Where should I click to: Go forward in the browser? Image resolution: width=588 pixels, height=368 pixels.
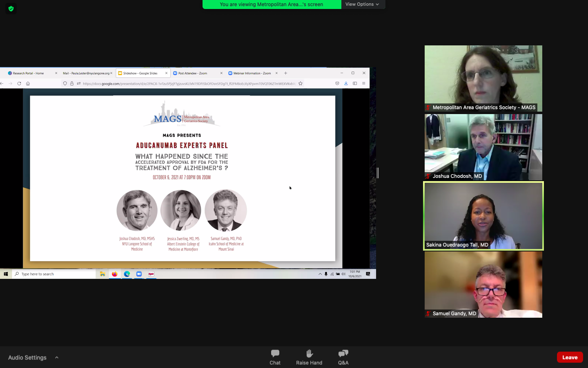pos(10,83)
